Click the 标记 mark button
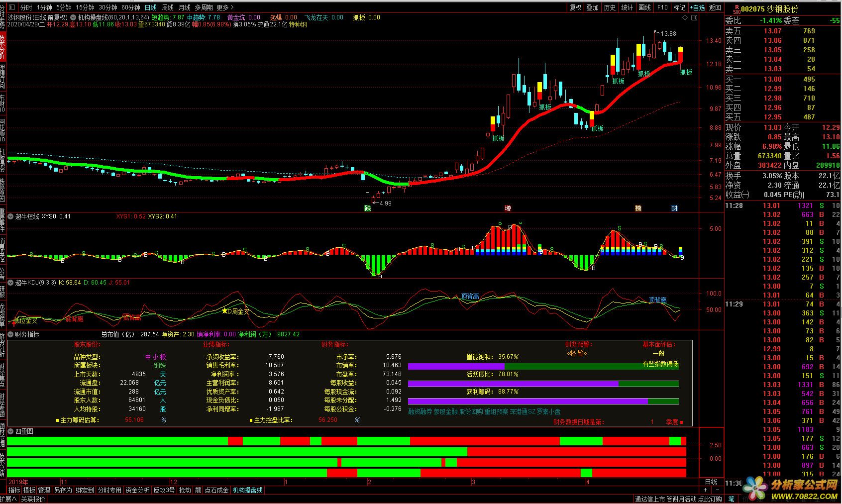Screen dimensions: 842x504 [x=680, y=7]
